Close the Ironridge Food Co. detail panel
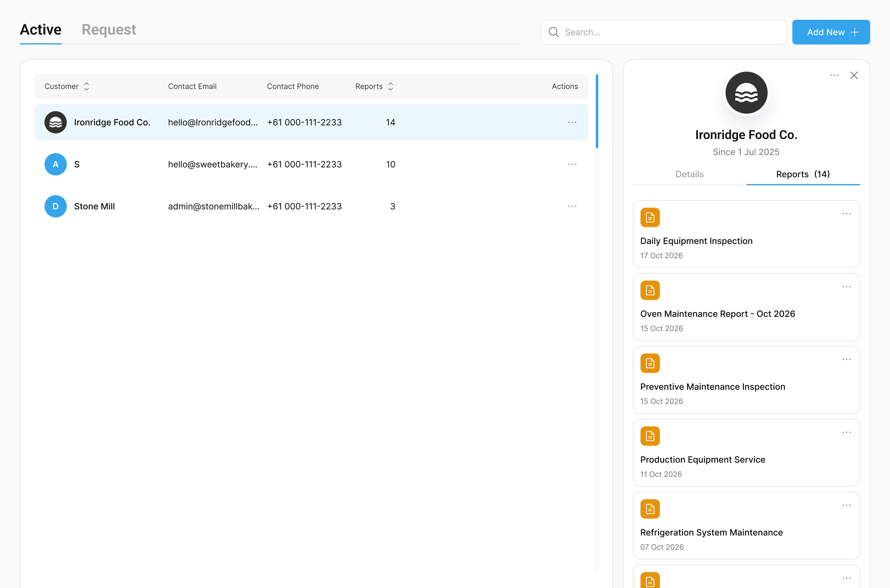890x588 pixels. point(854,75)
